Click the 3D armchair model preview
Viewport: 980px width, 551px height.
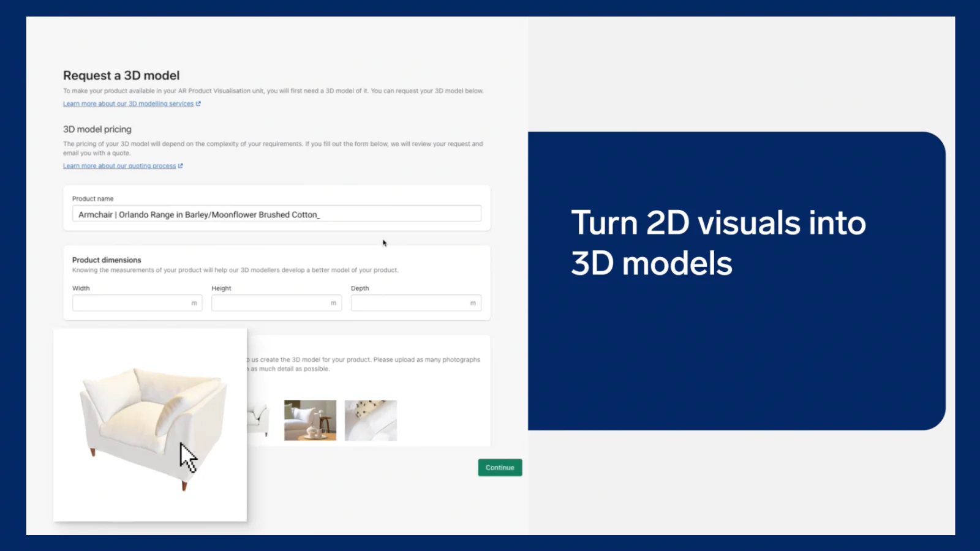tap(150, 425)
